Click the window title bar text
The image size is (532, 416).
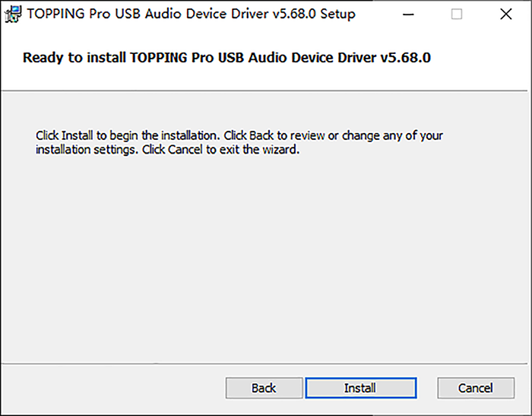(191, 14)
